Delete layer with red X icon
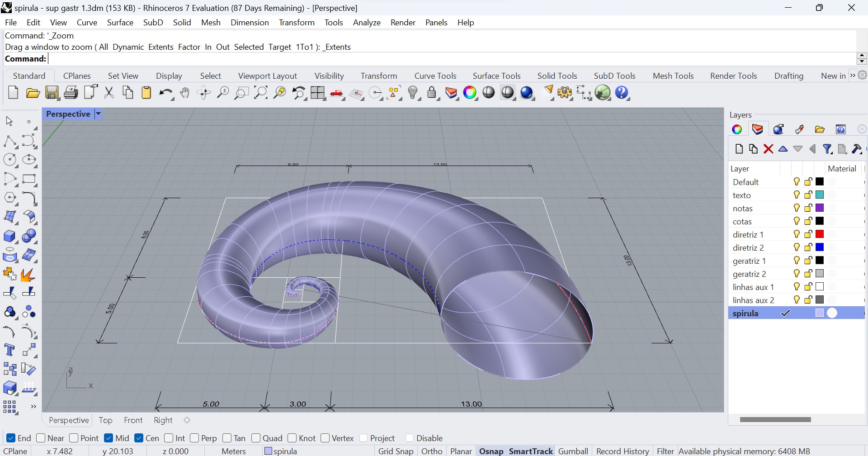Image resolution: width=868 pixels, height=456 pixels. (x=768, y=149)
